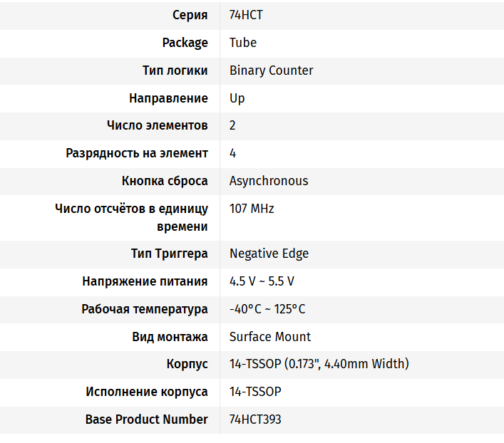The image size is (504, 443).
Task: Click the "Число элементов" label
Action: pos(158,125)
